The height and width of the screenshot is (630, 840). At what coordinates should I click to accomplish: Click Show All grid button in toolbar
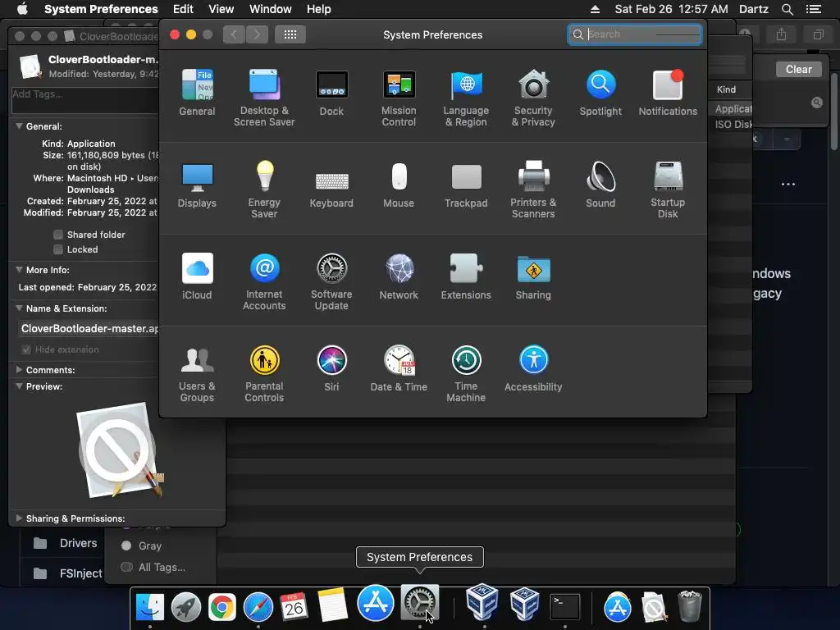pyautogui.click(x=290, y=34)
